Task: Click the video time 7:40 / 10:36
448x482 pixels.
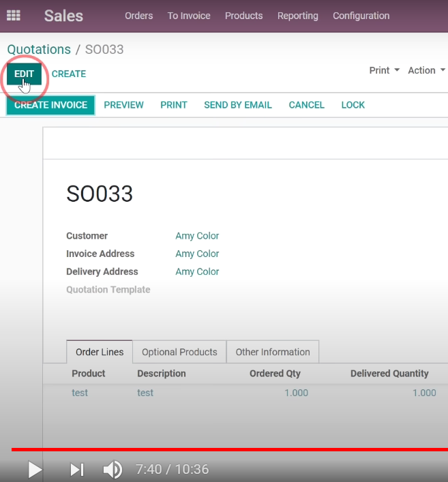Action: click(x=173, y=470)
